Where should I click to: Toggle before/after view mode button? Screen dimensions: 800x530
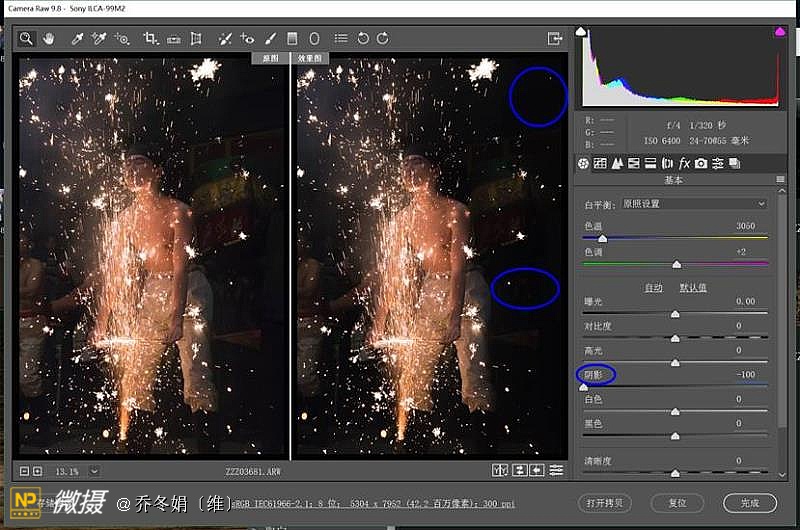pyautogui.click(x=500, y=471)
